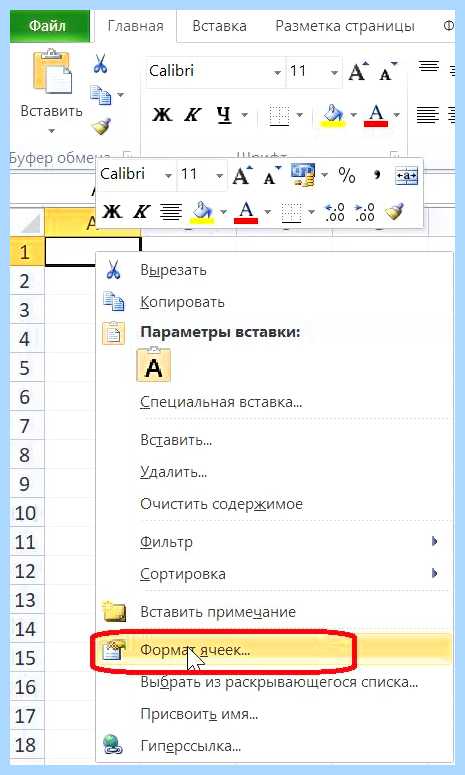Expand Фильтр submenu
Screen dimensions: 465x775
coord(275,542)
